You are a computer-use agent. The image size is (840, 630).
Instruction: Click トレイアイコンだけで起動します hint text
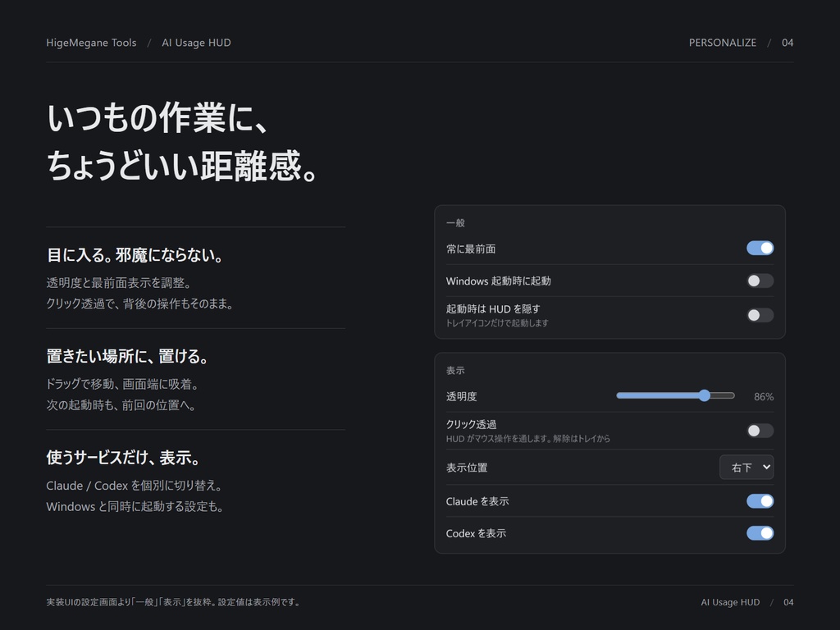(497, 323)
